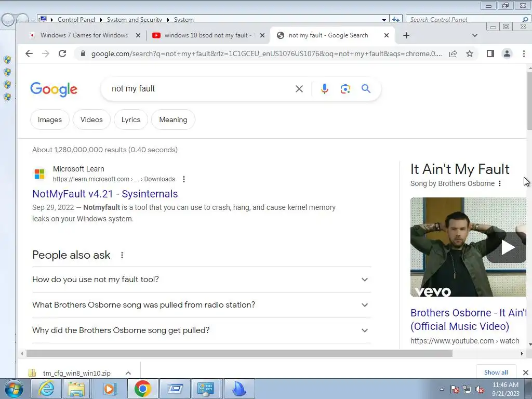This screenshot has width=532, height=399.
Task: Refresh the Control Panel window
Action: tap(395, 20)
